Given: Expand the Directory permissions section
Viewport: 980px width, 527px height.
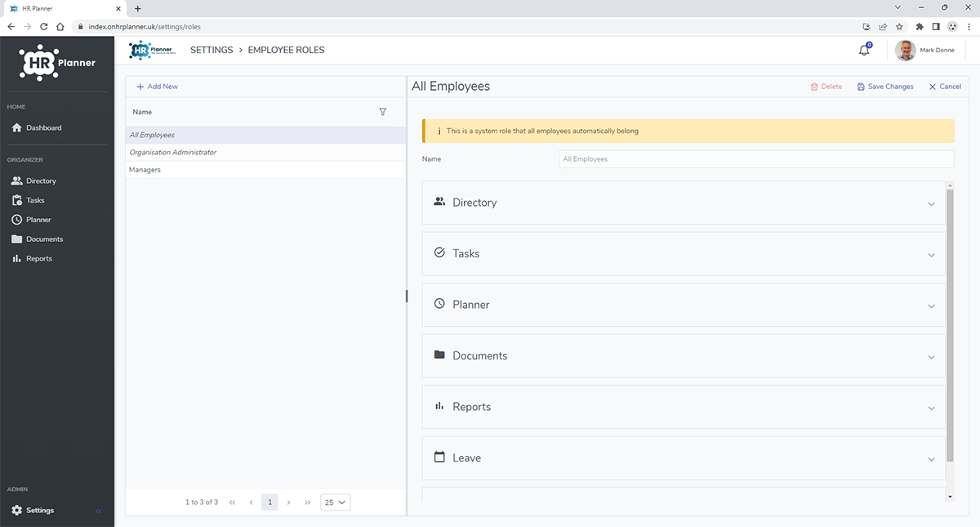Looking at the screenshot, I should click(684, 203).
